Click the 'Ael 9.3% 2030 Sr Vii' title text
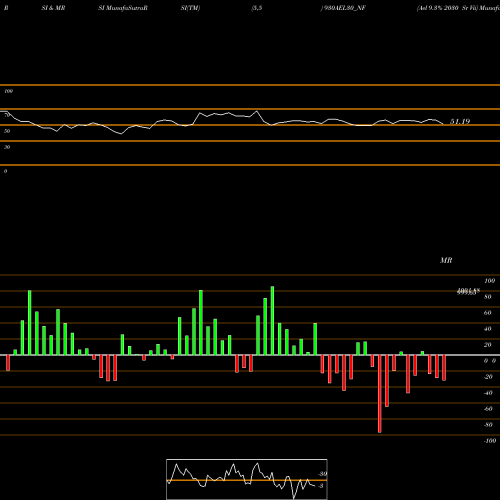500x500 pixels. 447,8
